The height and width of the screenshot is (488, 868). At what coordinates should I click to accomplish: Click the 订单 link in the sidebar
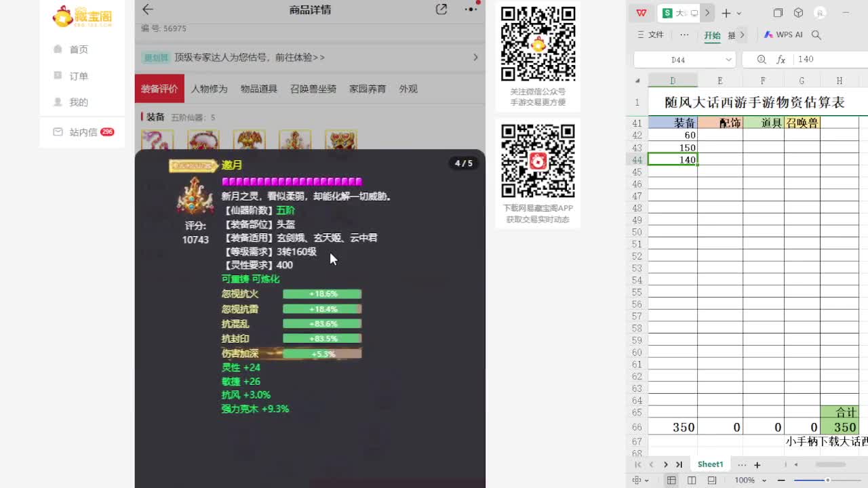pyautogui.click(x=78, y=75)
